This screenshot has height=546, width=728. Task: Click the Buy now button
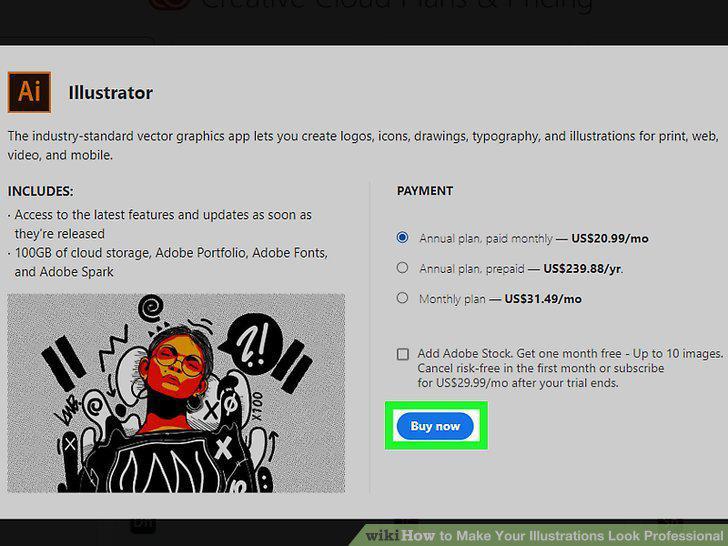point(435,426)
